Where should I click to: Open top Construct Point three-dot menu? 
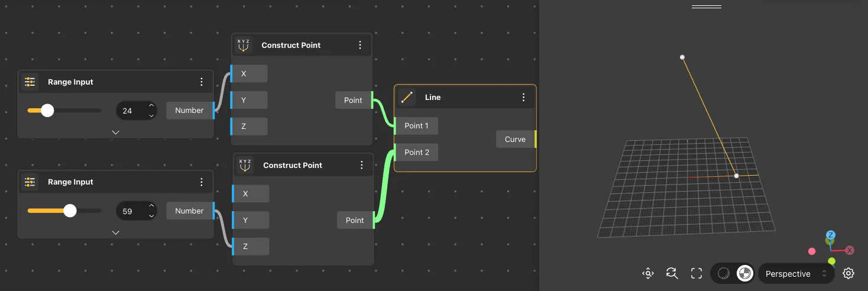[x=360, y=45]
